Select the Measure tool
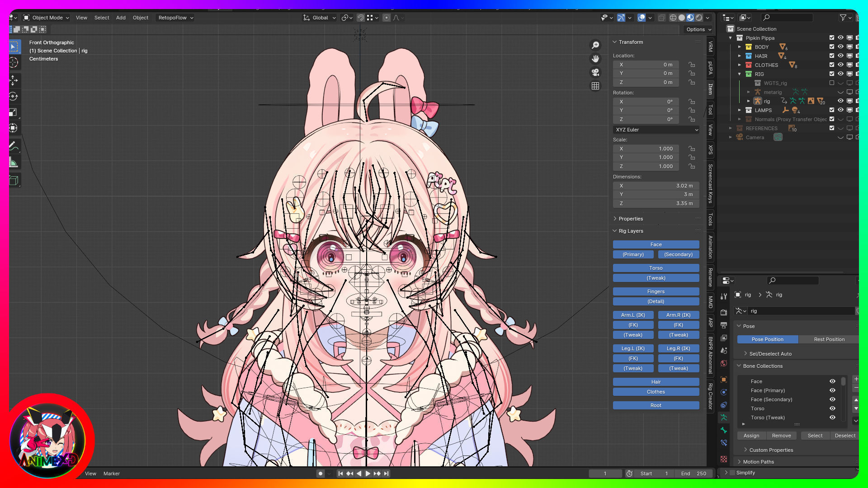Screen dimensions: 868x488 pyautogui.click(x=14, y=163)
